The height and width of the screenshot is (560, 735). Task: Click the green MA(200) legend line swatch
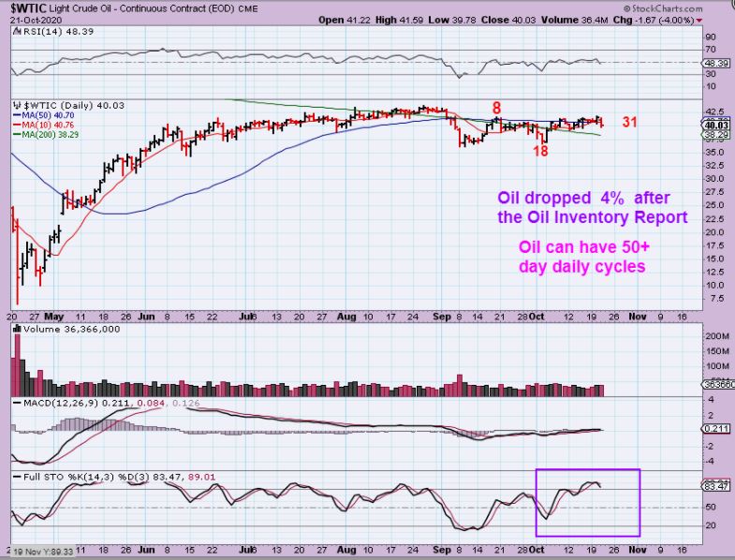pyautogui.click(x=16, y=135)
